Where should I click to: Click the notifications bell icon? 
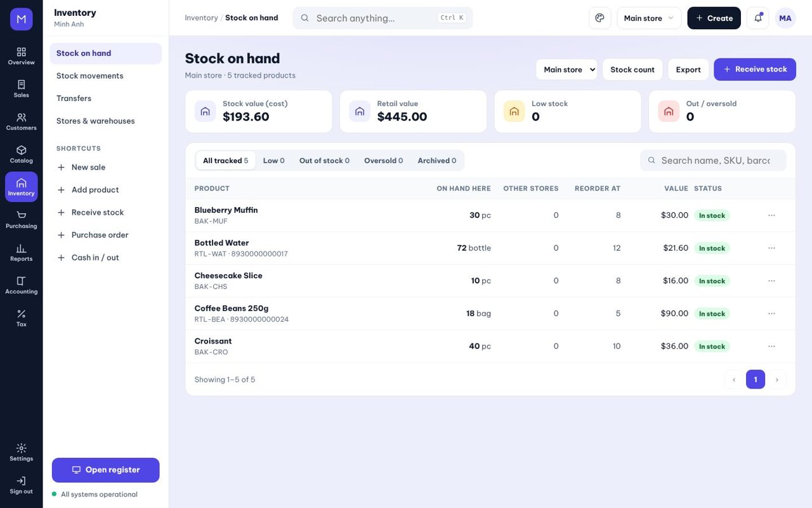pos(758,18)
